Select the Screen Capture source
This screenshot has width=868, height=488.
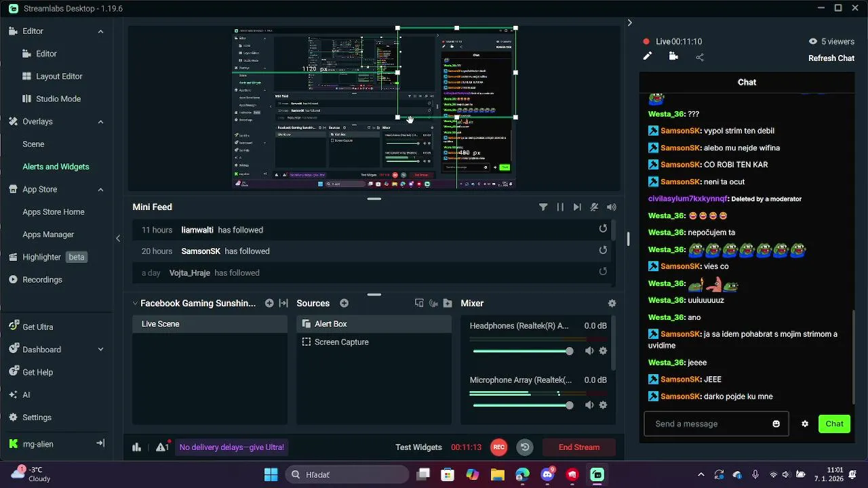pos(374,342)
